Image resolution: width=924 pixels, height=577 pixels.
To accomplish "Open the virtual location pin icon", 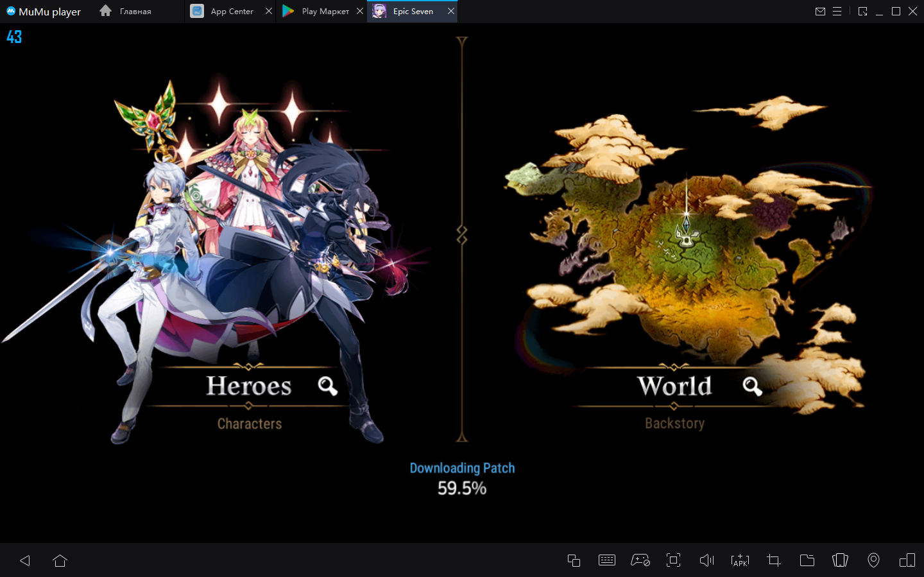I will coord(873,560).
